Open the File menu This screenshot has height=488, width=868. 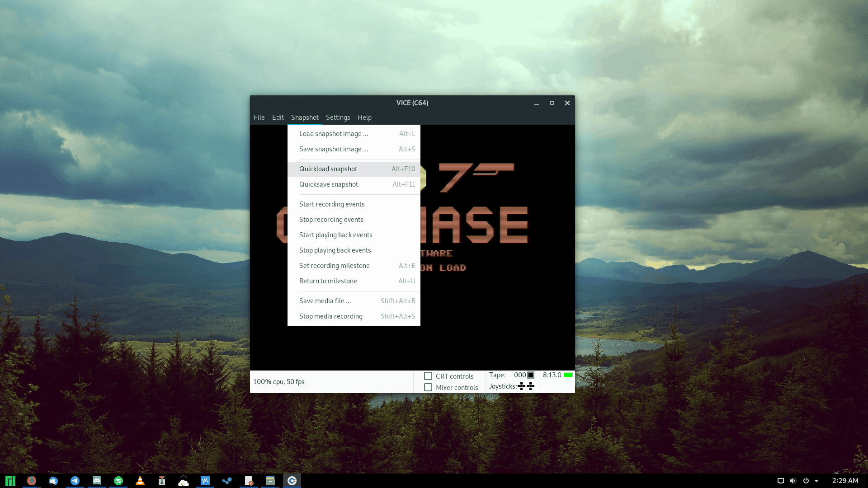click(x=259, y=117)
